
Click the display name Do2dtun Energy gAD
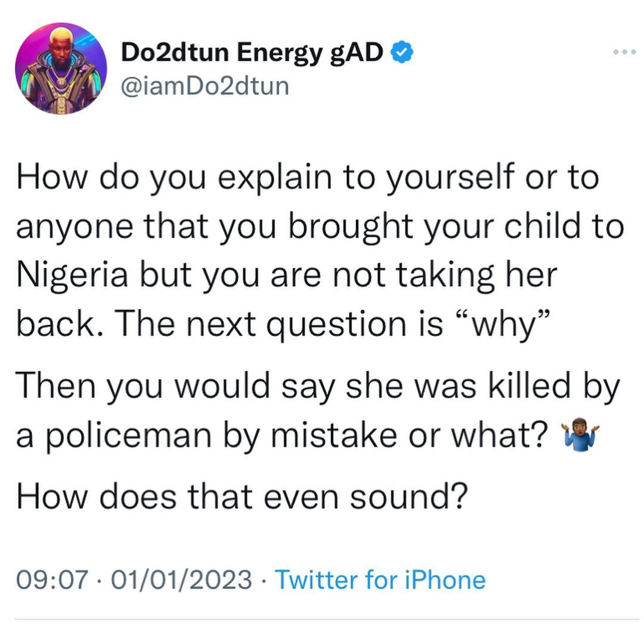[x=252, y=52]
